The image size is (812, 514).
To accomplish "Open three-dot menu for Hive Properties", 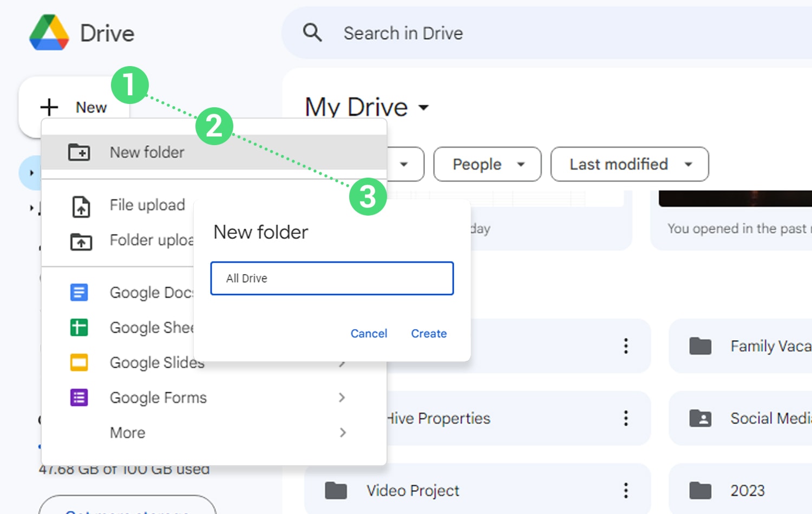I will click(626, 418).
